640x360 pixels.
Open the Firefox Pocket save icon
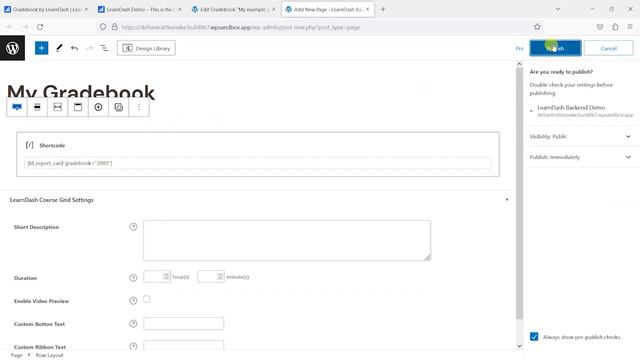coord(600,27)
